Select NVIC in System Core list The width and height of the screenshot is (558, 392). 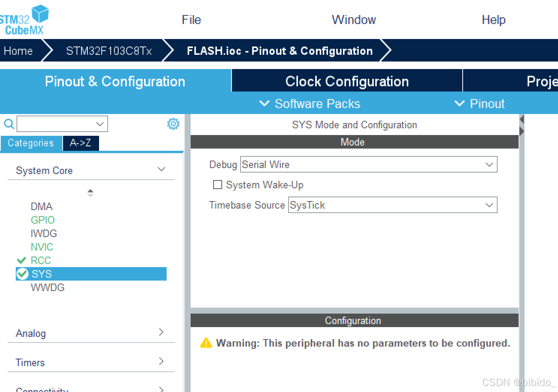(x=42, y=247)
